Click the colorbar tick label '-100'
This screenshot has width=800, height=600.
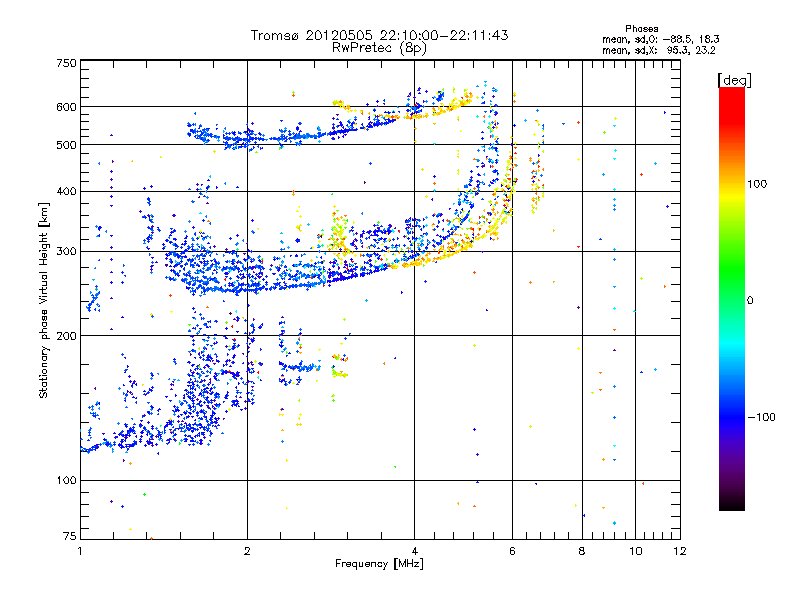pyautogui.click(x=761, y=417)
